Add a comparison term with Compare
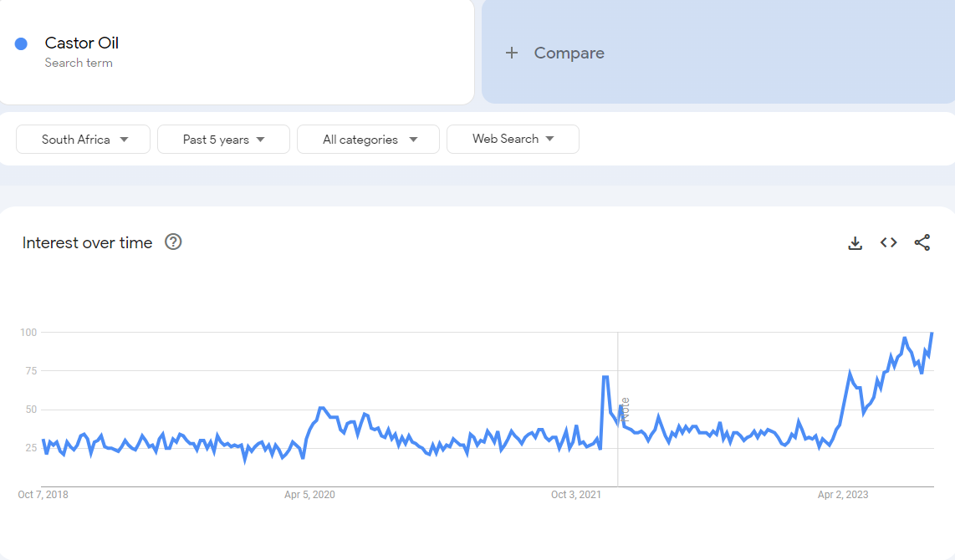This screenshot has width=955, height=560. [569, 53]
